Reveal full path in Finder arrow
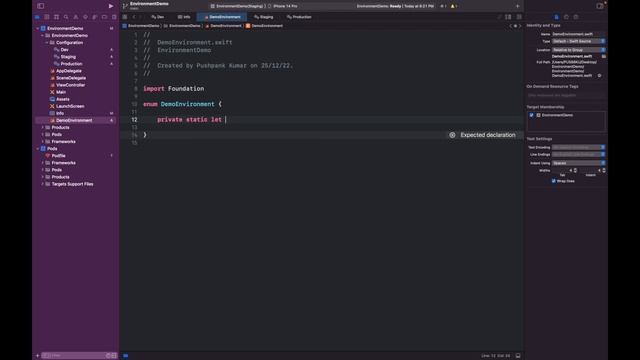This screenshot has width=640, height=360. click(x=599, y=76)
